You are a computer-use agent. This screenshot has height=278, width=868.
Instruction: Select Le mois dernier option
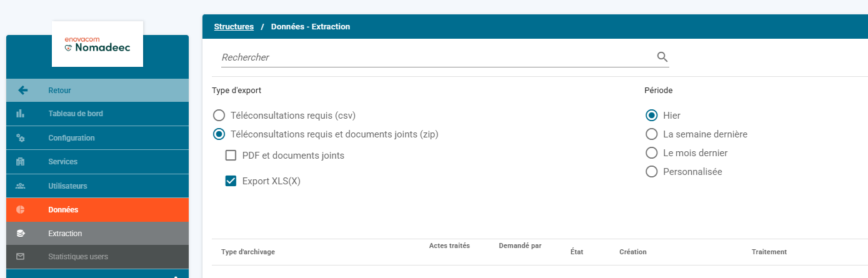tap(652, 153)
